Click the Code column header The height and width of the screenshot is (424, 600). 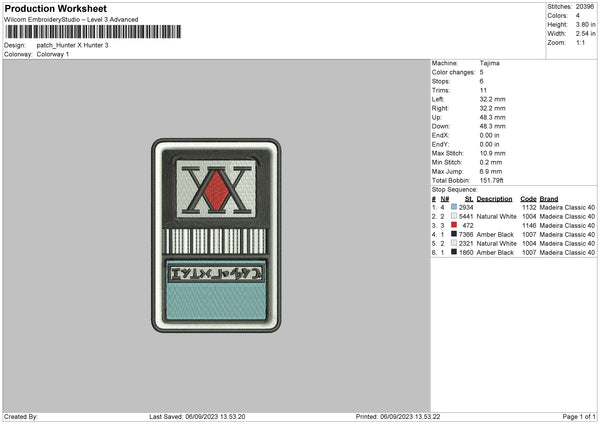coord(528,199)
